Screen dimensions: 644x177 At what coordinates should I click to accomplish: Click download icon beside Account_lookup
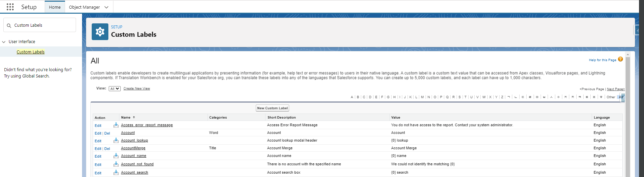coord(116,140)
